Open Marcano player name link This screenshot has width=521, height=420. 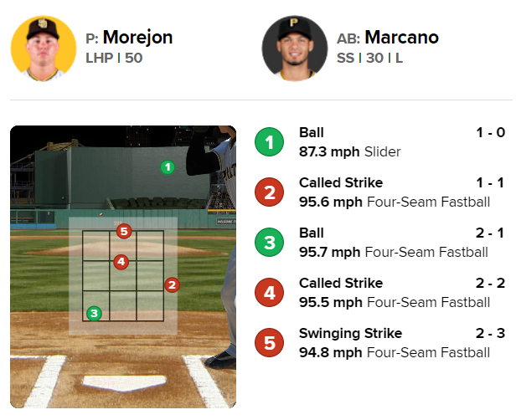point(402,37)
